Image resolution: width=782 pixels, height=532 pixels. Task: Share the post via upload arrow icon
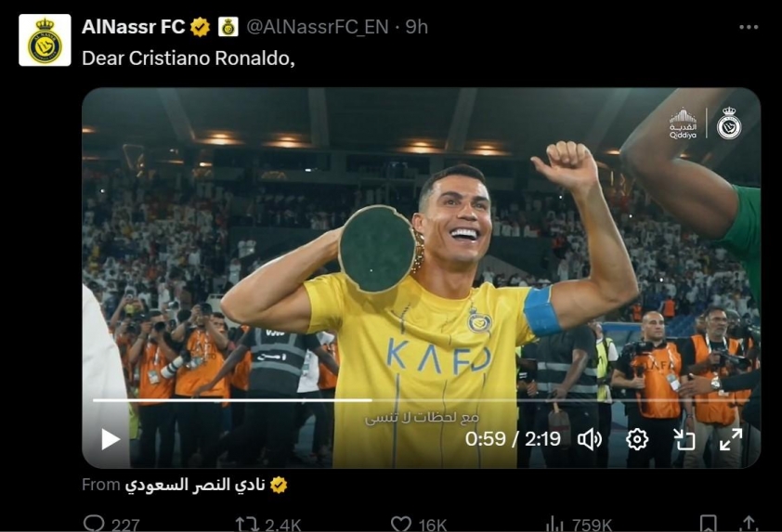[x=749, y=524]
